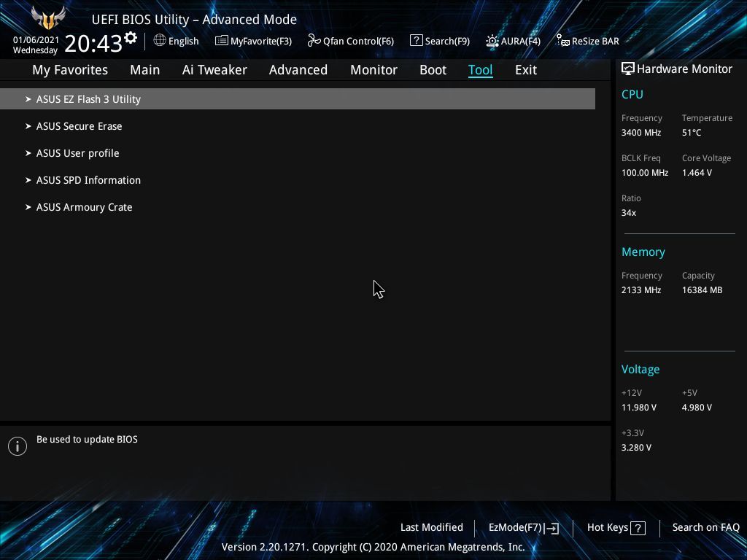Viewport: 747px width, 560px height.
Task: Click the Hardware Monitor screen icon
Action: tap(628, 69)
